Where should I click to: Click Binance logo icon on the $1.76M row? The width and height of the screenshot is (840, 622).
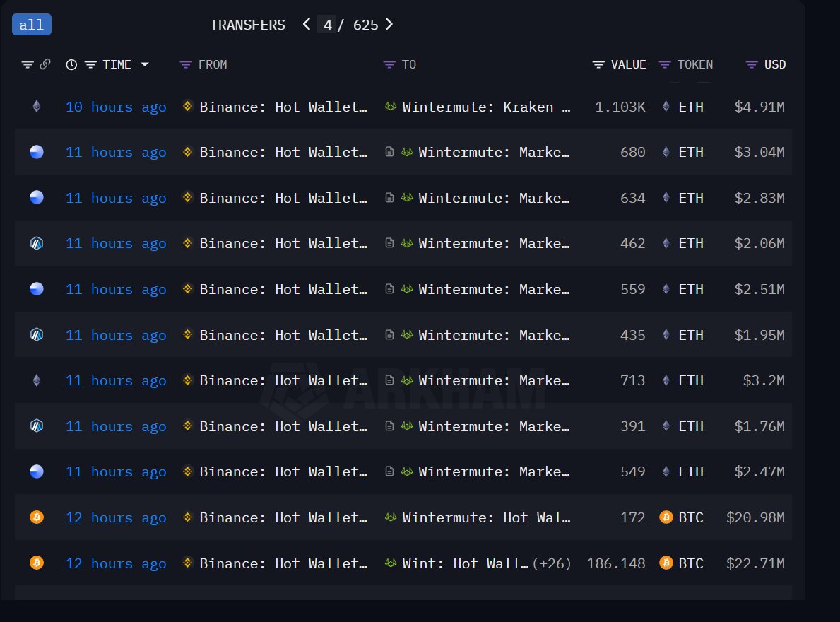tap(187, 426)
